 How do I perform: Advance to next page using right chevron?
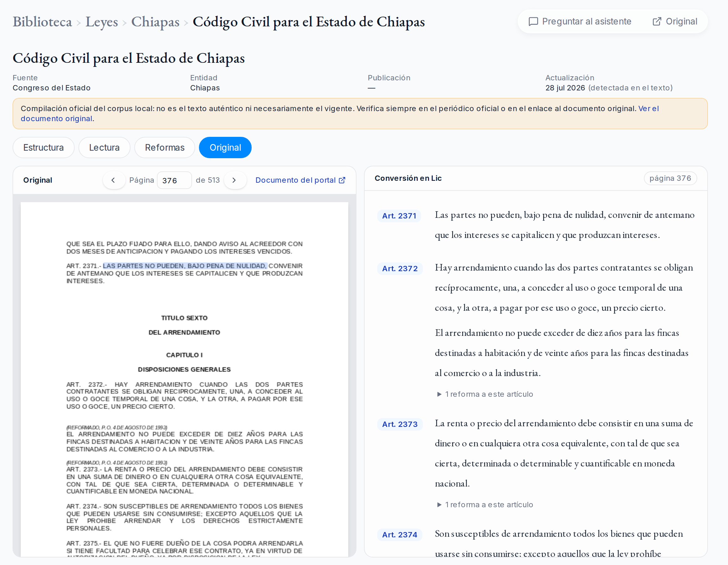click(x=235, y=180)
